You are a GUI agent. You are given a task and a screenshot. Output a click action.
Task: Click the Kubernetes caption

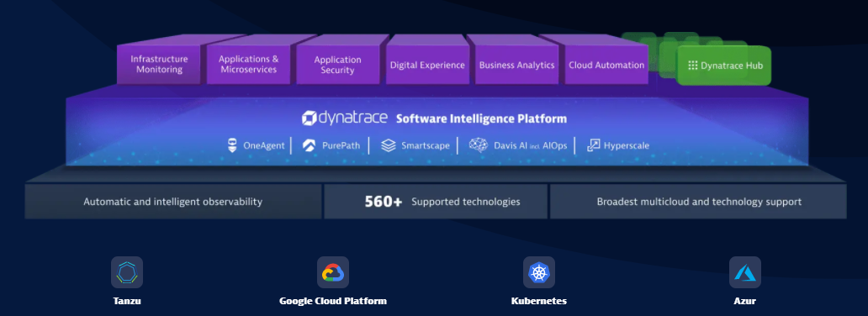(539, 301)
